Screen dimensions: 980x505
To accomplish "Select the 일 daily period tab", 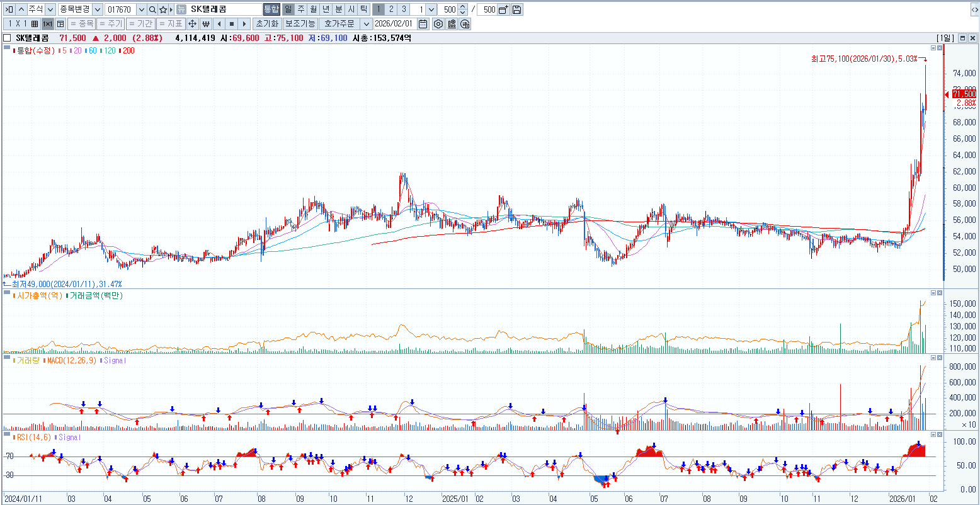I will coord(288,9).
